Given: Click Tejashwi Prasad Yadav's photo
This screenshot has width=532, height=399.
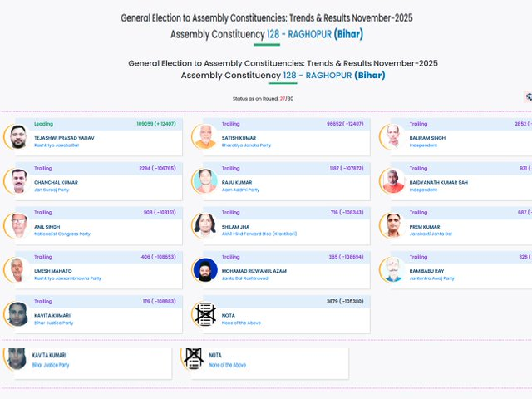Looking at the screenshot, I should click(x=17, y=137).
